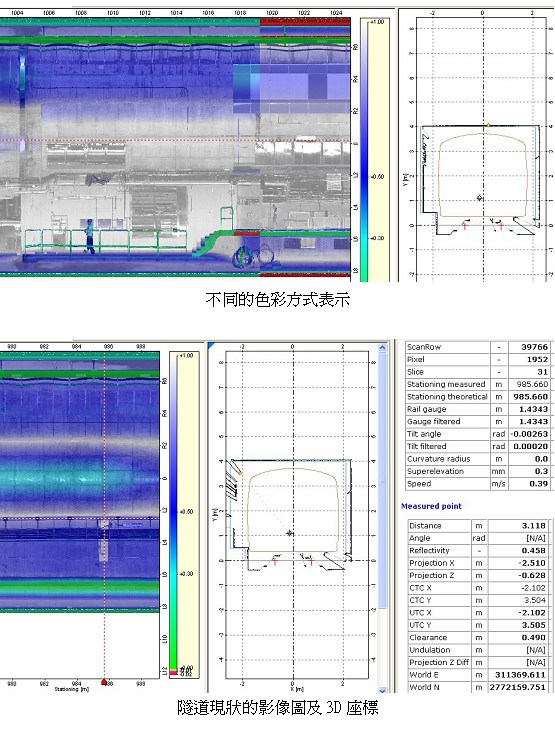Select the orange measured point on the lower cross-section
This screenshot has width=555, height=745.
click(240, 473)
